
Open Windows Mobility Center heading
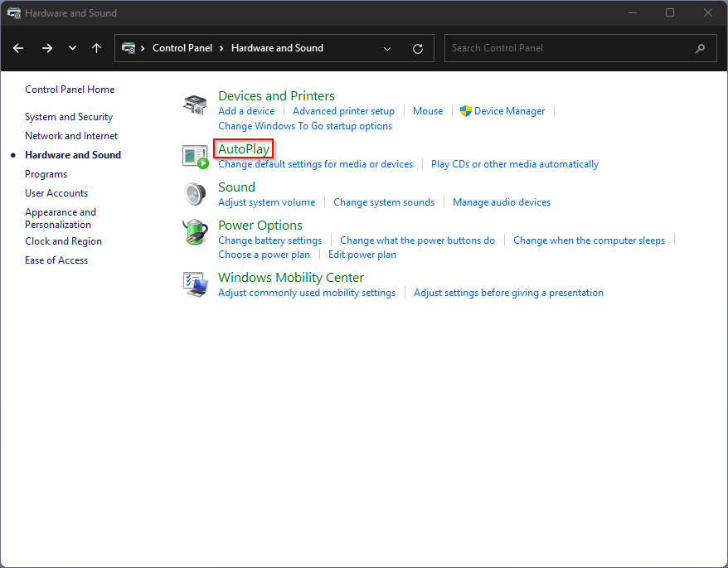click(291, 277)
